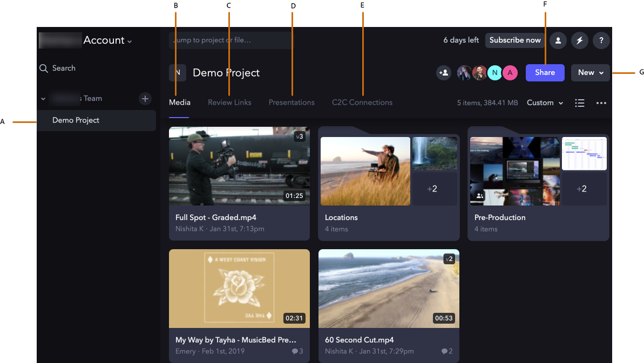Collapse the Team section in the sidebar
This screenshot has width=644, height=363.
(43, 99)
